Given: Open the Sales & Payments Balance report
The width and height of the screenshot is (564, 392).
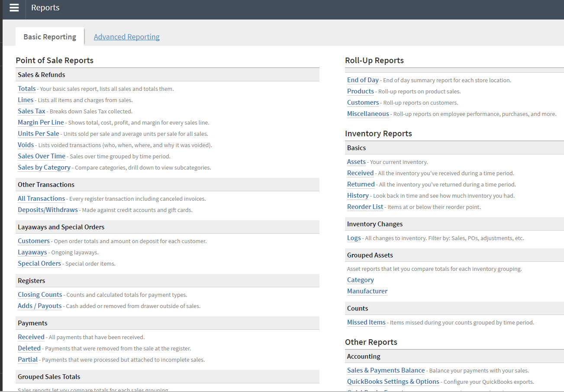Looking at the screenshot, I should [x=386, y=370].
